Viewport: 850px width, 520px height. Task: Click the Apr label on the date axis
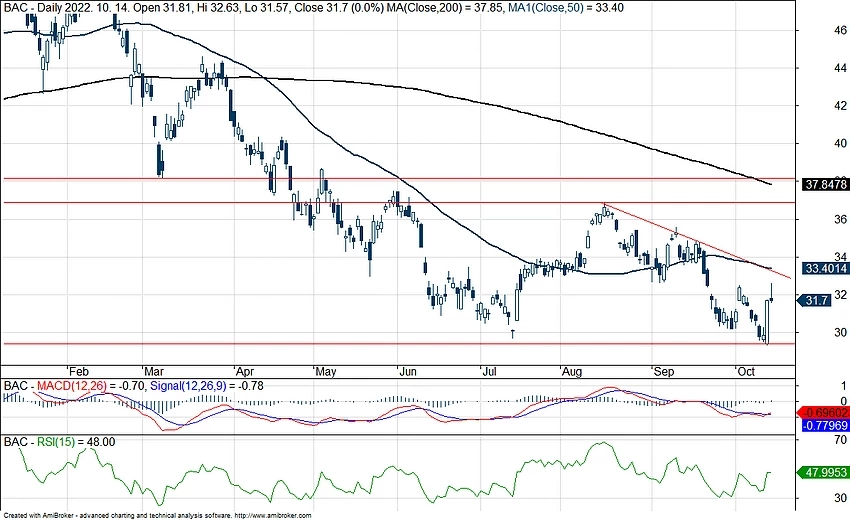click(x=245, y=371)
